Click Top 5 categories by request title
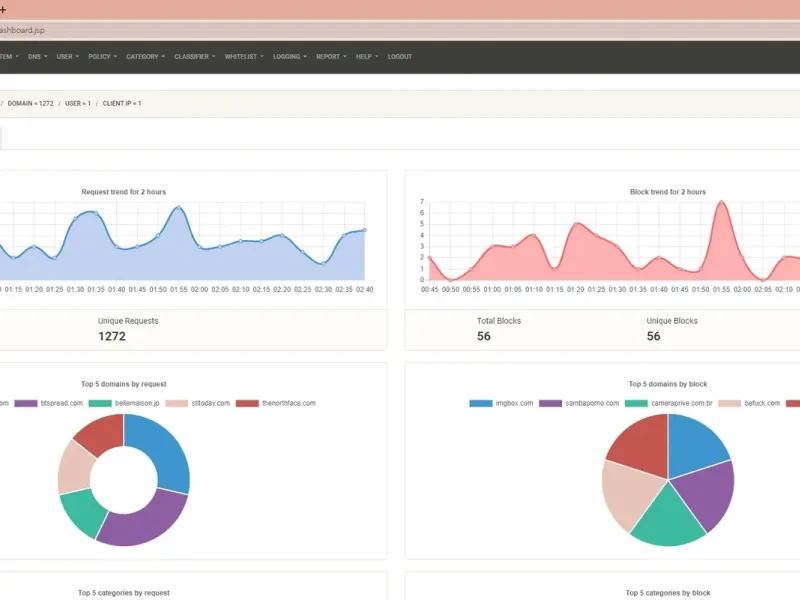This screenshot has height=600, width=800. [x=123, y=593]
